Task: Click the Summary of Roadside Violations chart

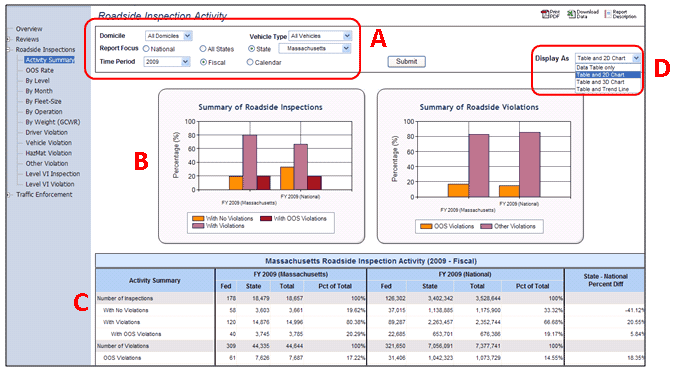Action: (x=480, y=166)
